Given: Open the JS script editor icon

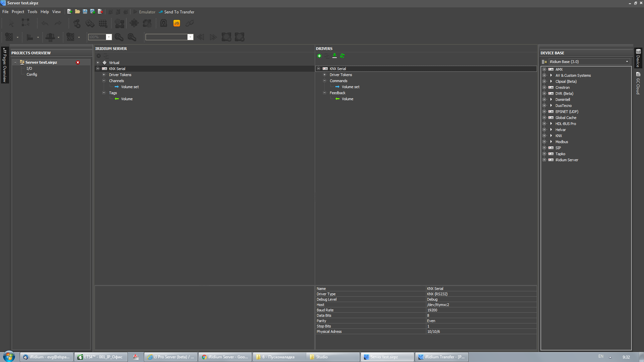Looking at the screenshot, I should pos(177,23).
